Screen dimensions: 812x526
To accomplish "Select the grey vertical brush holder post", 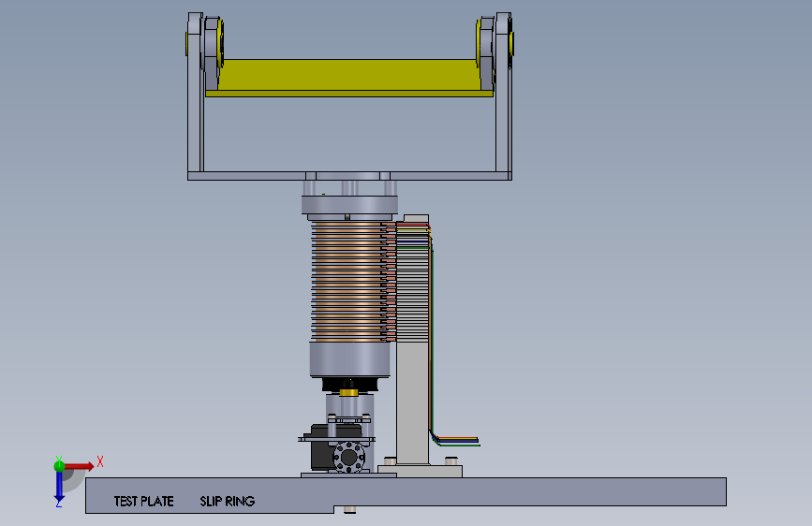I will [x=413, y=402].
